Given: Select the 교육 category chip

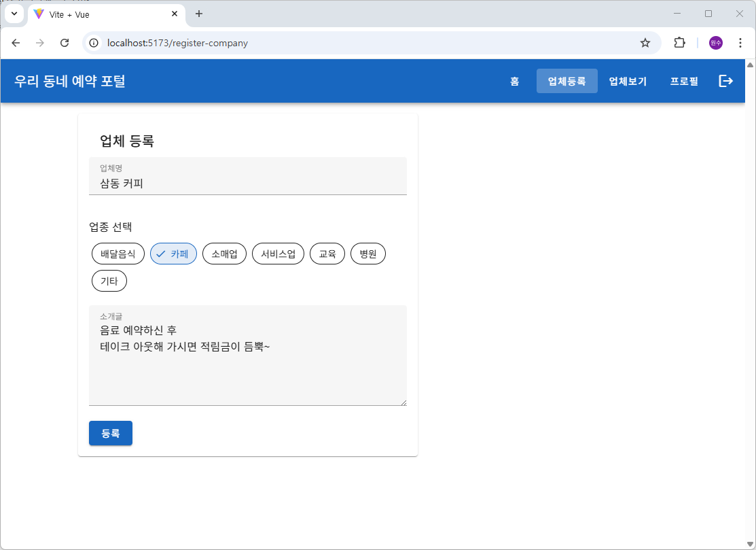Looking at the screenshot, I should 327,254.
